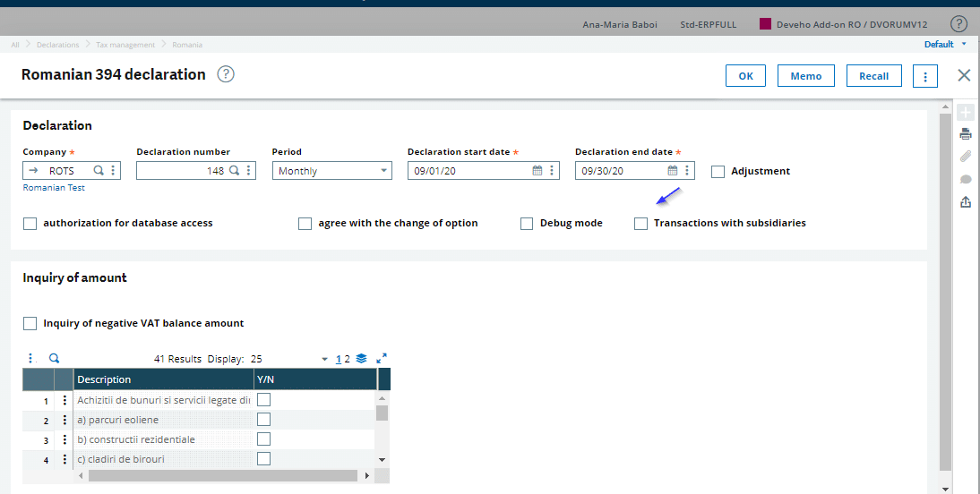
Task: Click the OK button
Action: [745, 76]
